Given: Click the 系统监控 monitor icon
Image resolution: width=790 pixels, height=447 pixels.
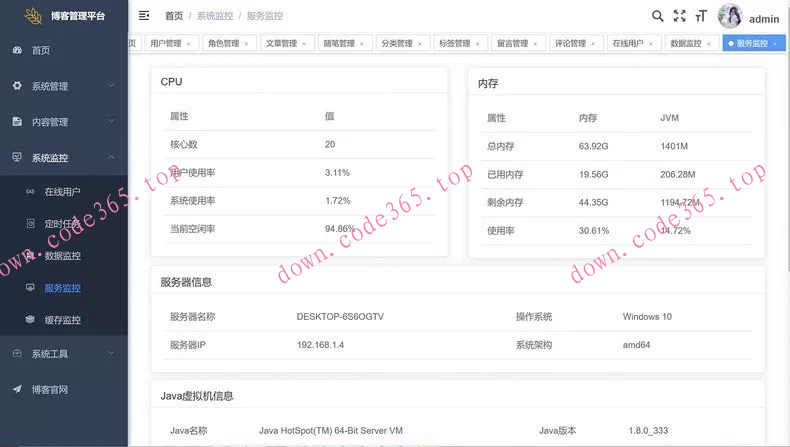Looking at the screenshot, I should coord(17,157).
